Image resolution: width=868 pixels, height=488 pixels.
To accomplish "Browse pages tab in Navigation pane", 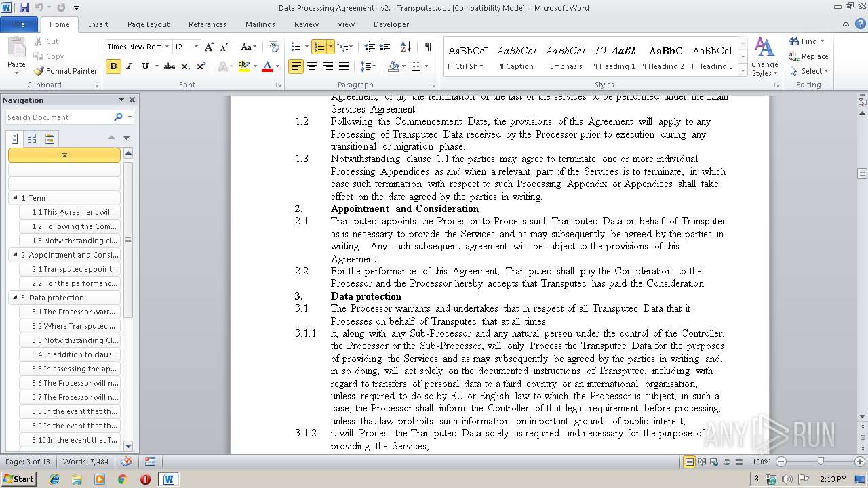I will pyautogui.click(x=32, y=138).
